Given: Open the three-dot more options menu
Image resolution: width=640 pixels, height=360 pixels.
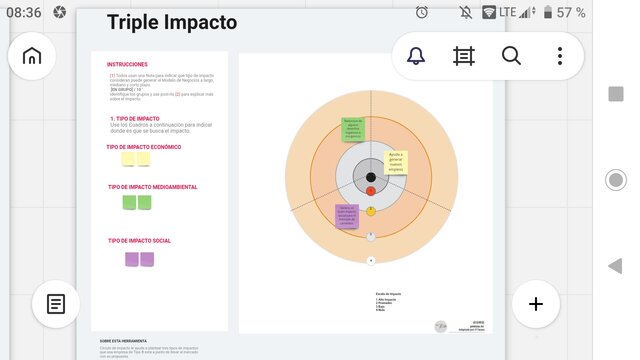Looking at the screenshot, I should 560,56.
